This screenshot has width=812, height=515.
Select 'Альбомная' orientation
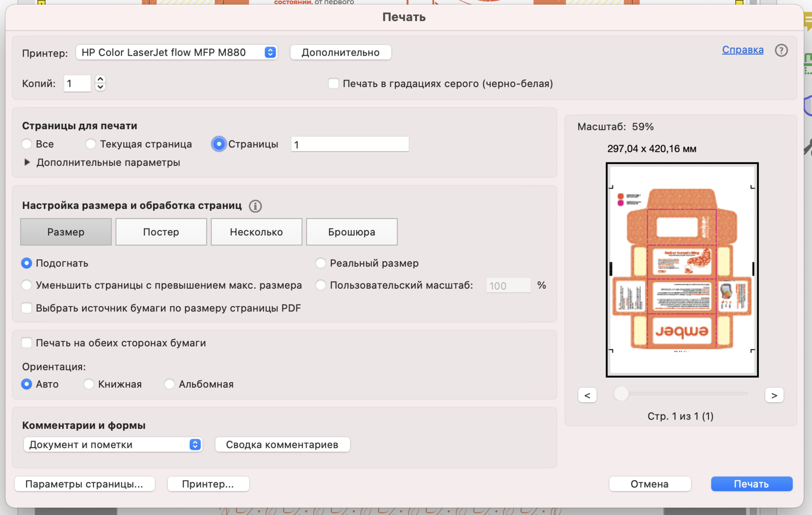169,384
